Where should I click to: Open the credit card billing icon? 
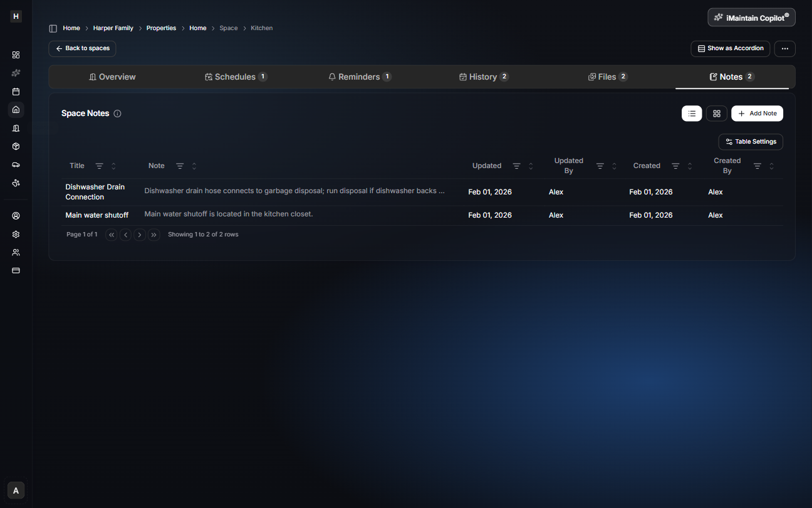(x=16, y=270)
